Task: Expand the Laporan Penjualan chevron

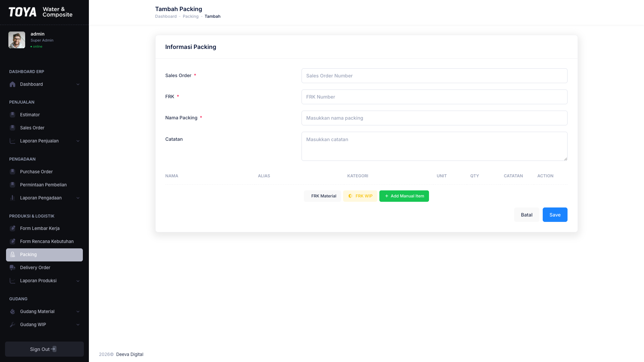Action: click(x=78, y=141)
